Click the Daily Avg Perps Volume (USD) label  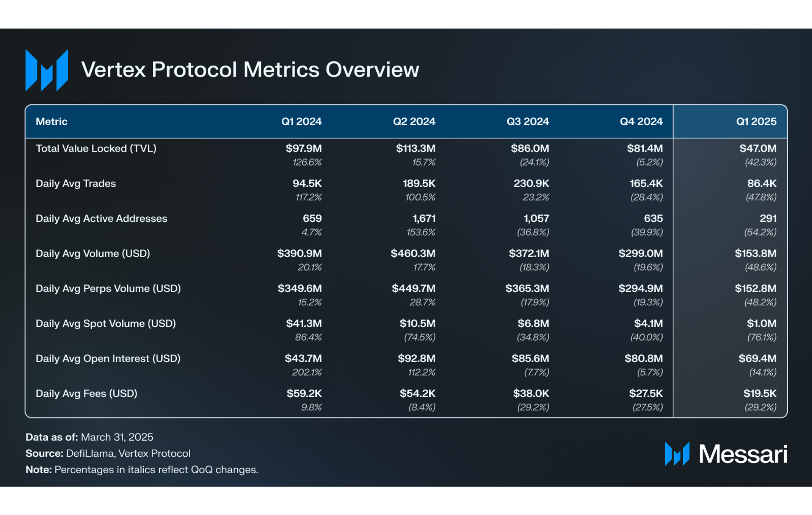[x=108, y=288]
